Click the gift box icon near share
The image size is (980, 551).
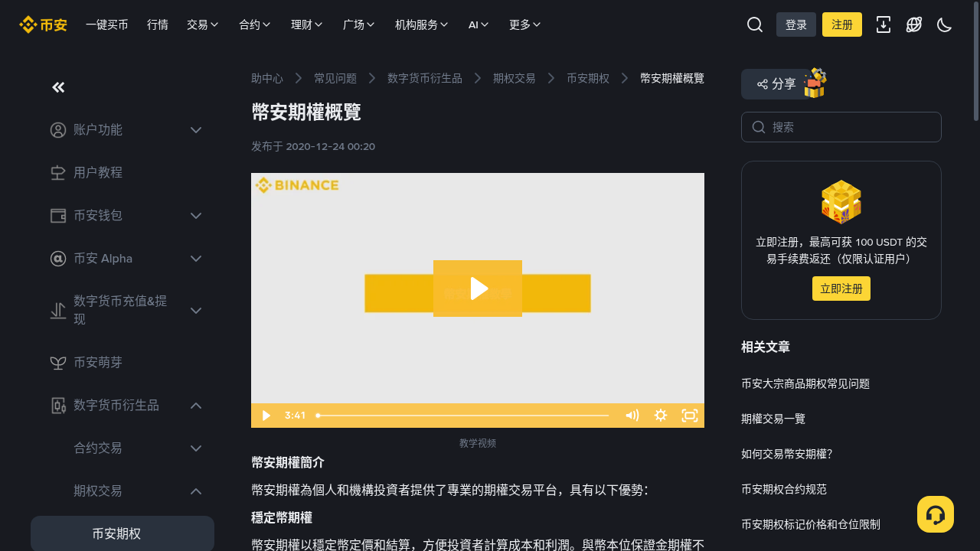click(x=815, y=83)
